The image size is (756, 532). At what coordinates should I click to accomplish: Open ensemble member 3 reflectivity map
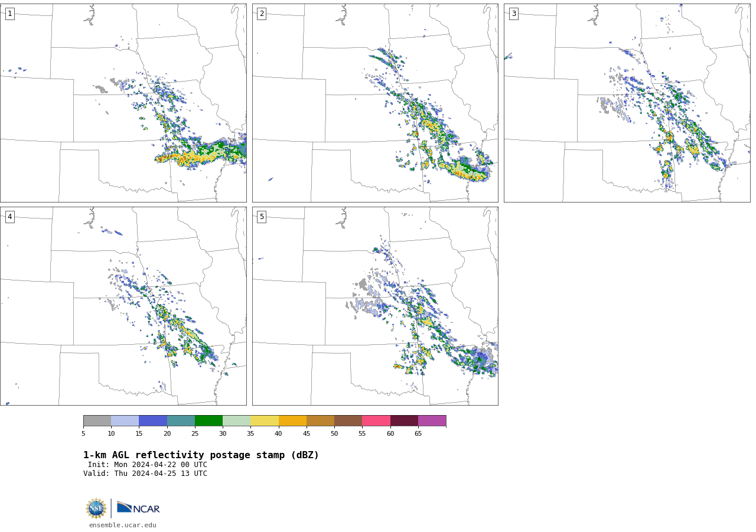627,103
